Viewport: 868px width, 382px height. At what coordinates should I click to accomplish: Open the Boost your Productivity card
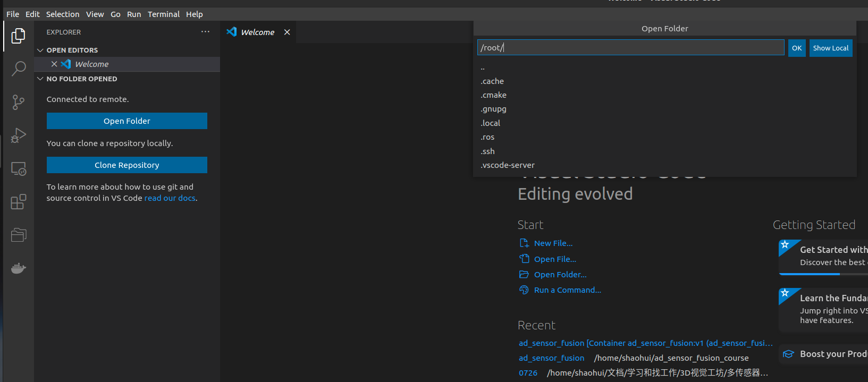(823, 354)
